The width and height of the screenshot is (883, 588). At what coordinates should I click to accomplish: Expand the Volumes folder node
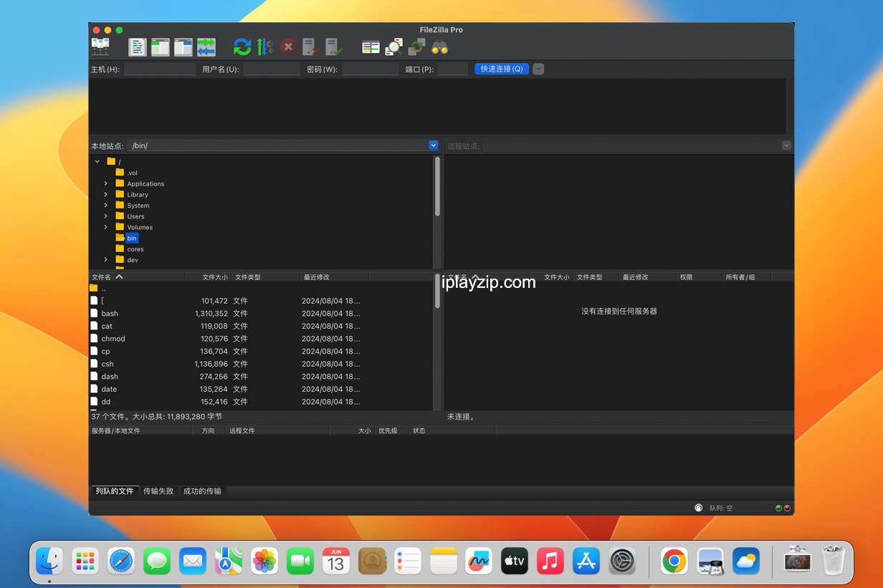[106, 227]
